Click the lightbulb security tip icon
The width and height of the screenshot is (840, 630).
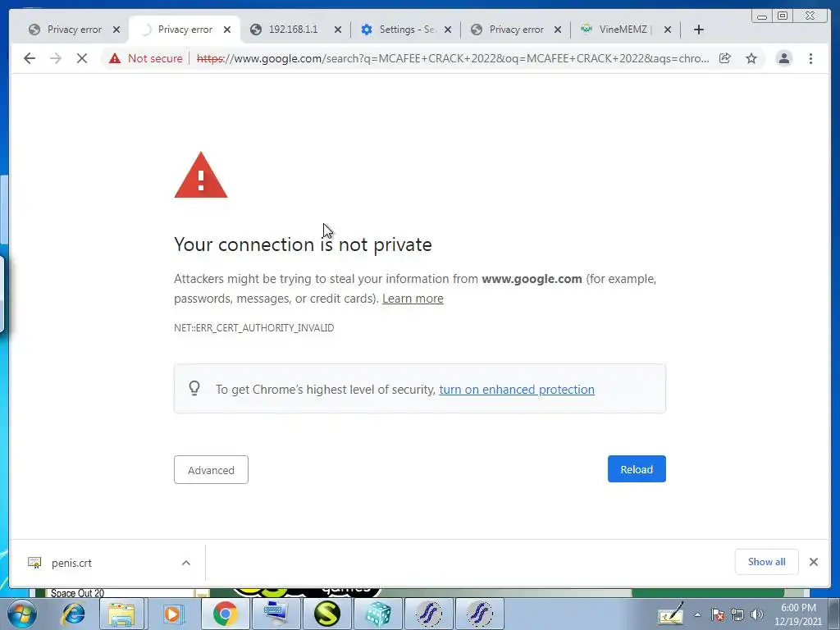coord(194,388)
